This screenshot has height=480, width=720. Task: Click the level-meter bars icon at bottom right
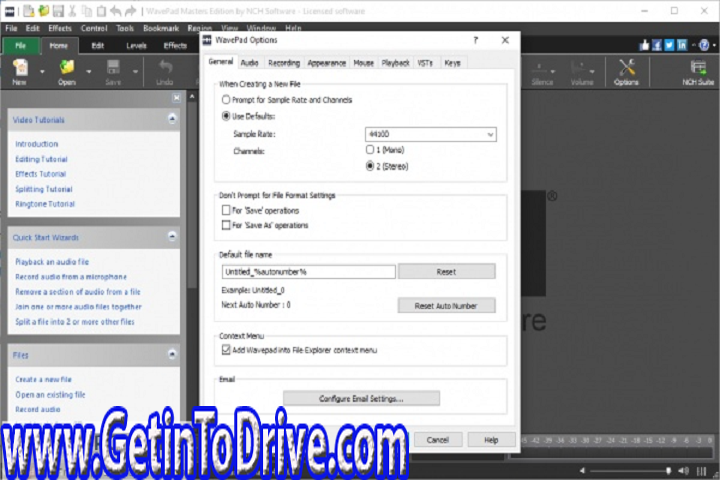(x=701, y=471)
